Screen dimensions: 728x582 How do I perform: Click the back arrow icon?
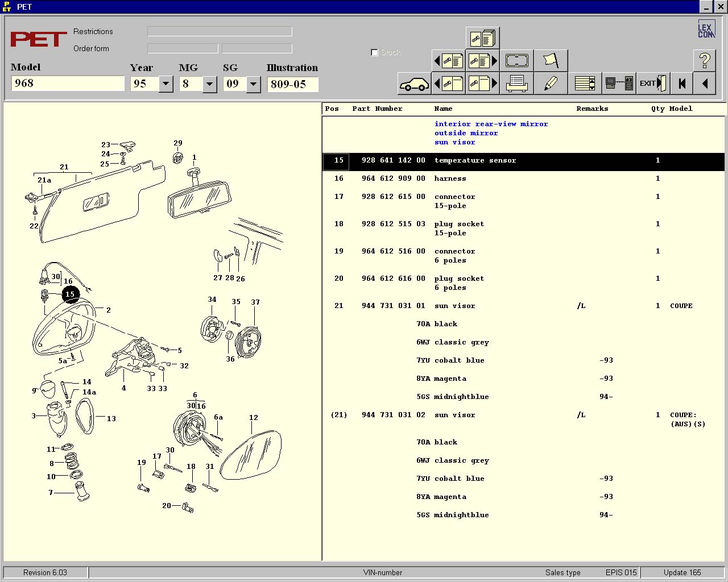705,84
